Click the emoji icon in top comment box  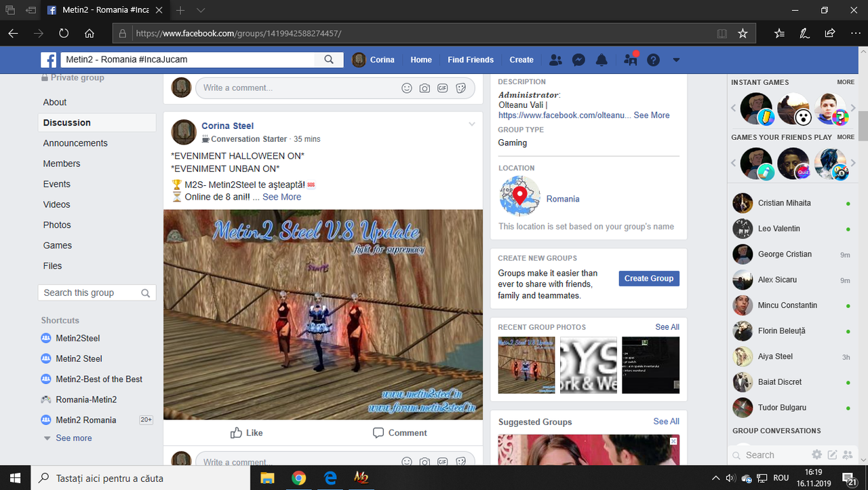[x=407, y=88]
